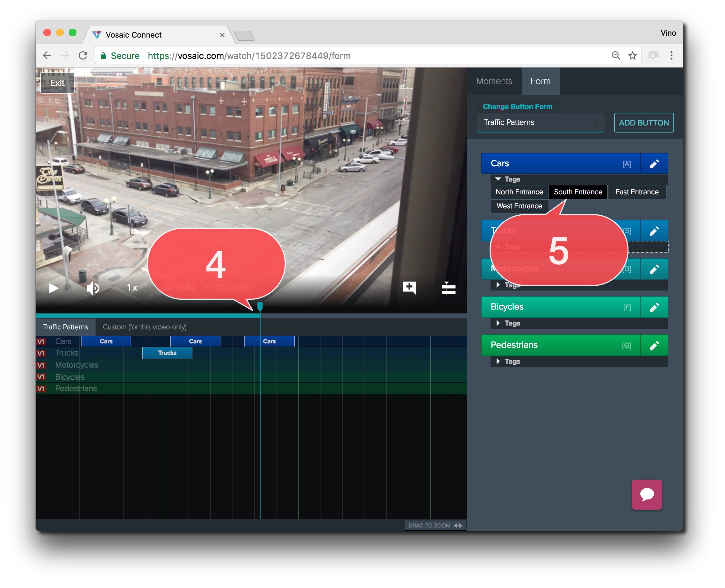Open the Custom (for this video only) tab
725x588 pixels.
click(145, 327)
